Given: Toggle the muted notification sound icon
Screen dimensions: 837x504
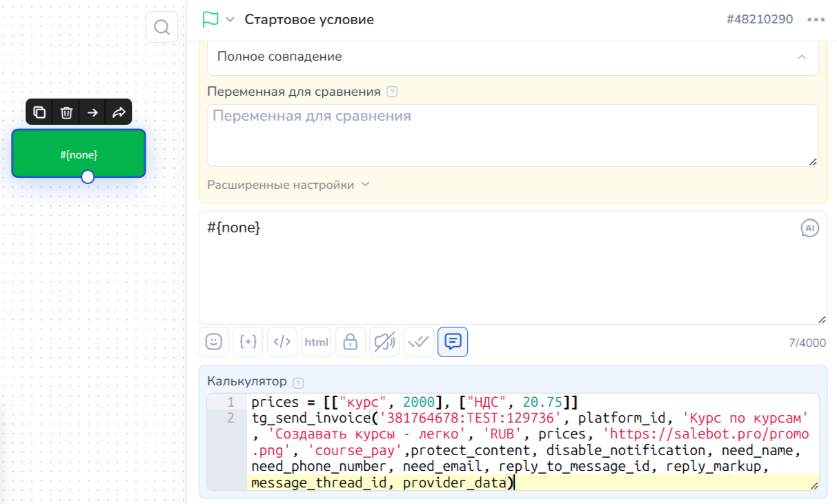Looking at the screenshot, I should pyautogui.click(x=384, y=342).
